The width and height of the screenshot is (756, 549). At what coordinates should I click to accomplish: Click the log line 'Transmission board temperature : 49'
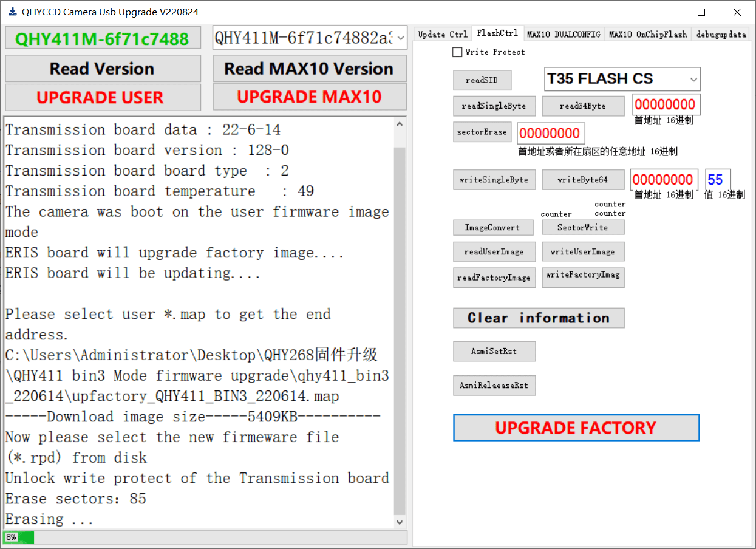pyautogui.click(x=160, y=191)
